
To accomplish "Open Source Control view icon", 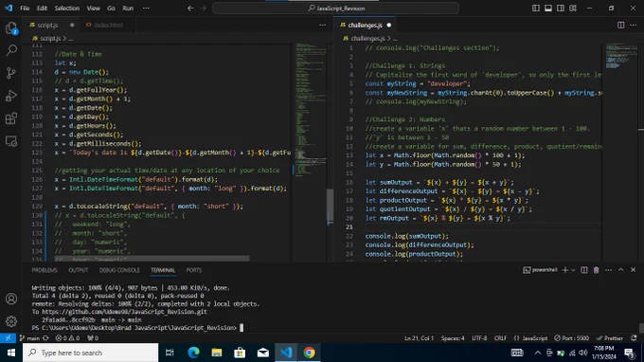I will tap(11, 73).
